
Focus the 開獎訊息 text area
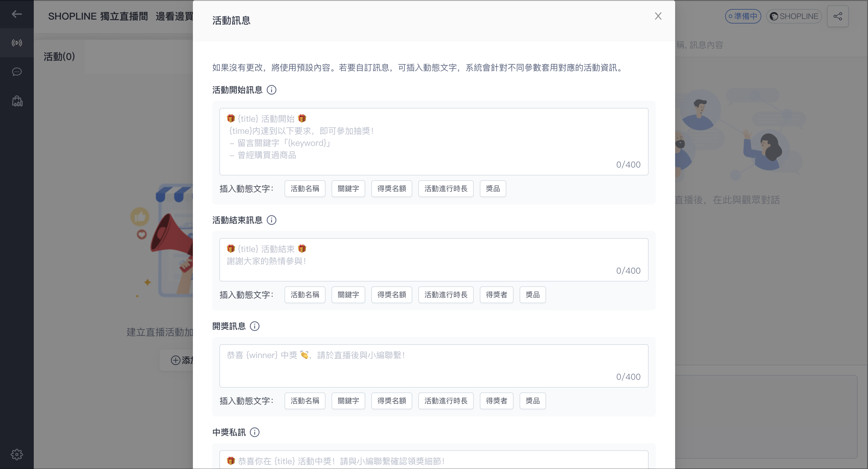434,366
